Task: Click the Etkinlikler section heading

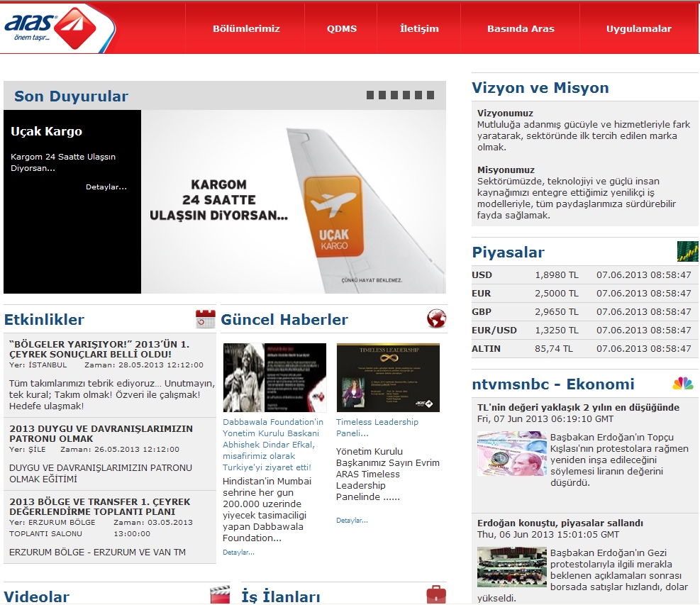Action: click(44, 319)
